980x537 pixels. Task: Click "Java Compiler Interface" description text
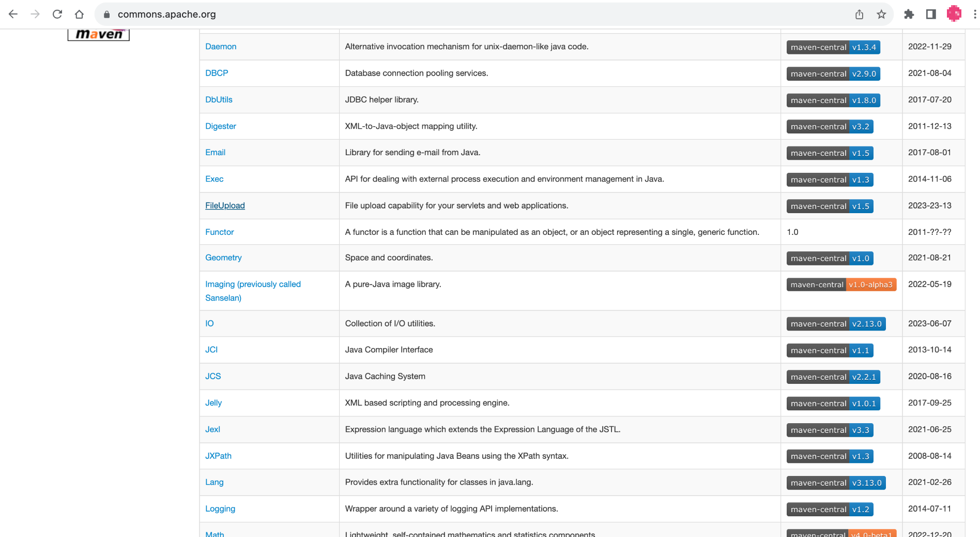(389, 350)
